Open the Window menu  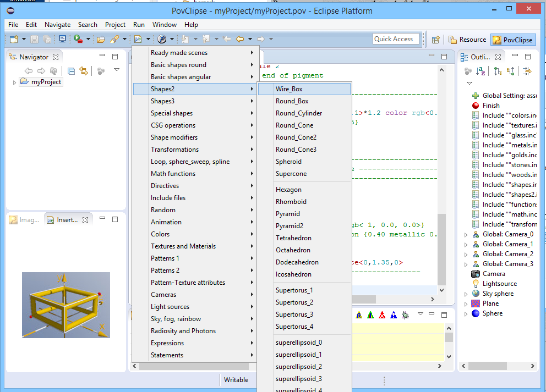165,25
